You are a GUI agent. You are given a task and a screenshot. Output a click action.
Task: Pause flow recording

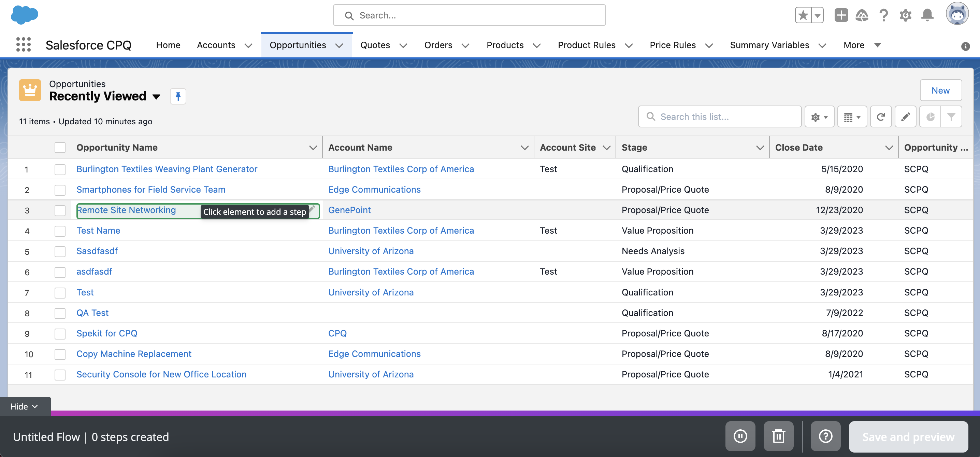[740, 436]
